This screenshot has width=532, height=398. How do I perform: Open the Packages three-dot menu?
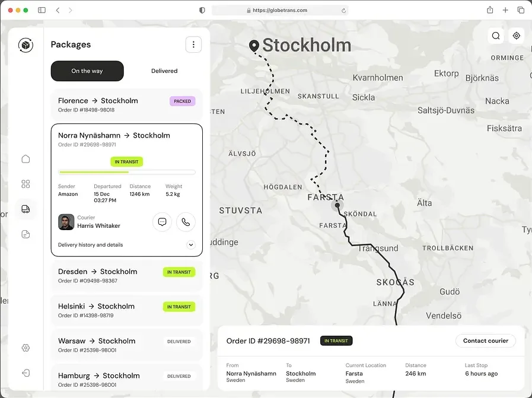[x=193, y=44]
